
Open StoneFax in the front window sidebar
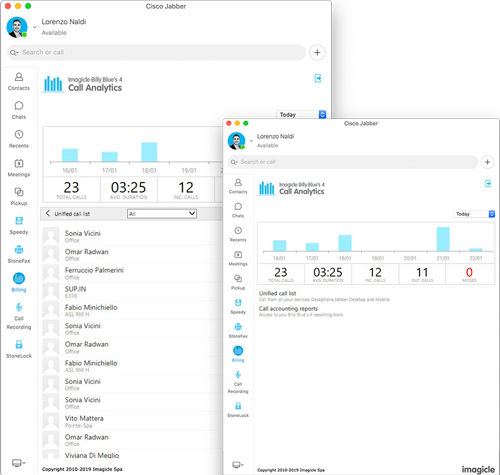238,331
